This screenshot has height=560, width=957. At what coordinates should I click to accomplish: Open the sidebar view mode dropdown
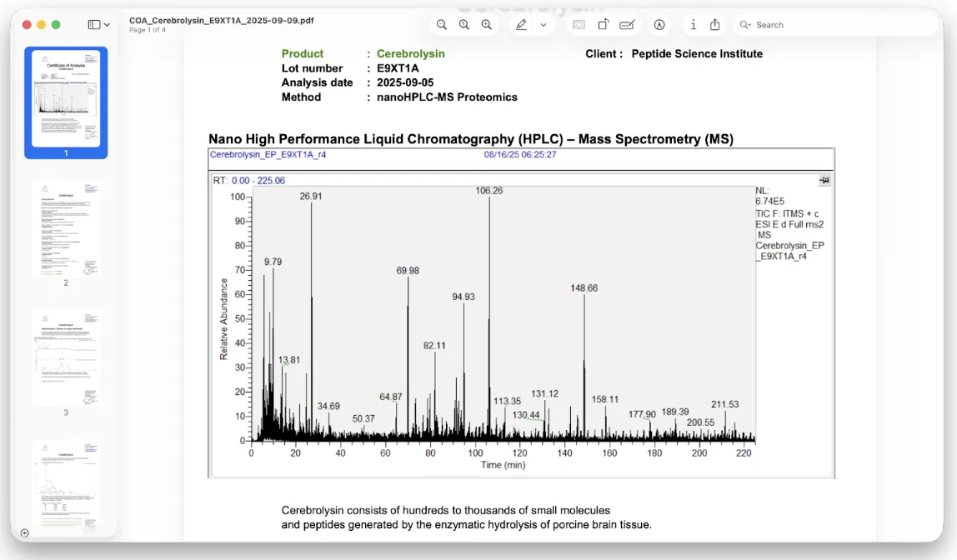point(107,25)
